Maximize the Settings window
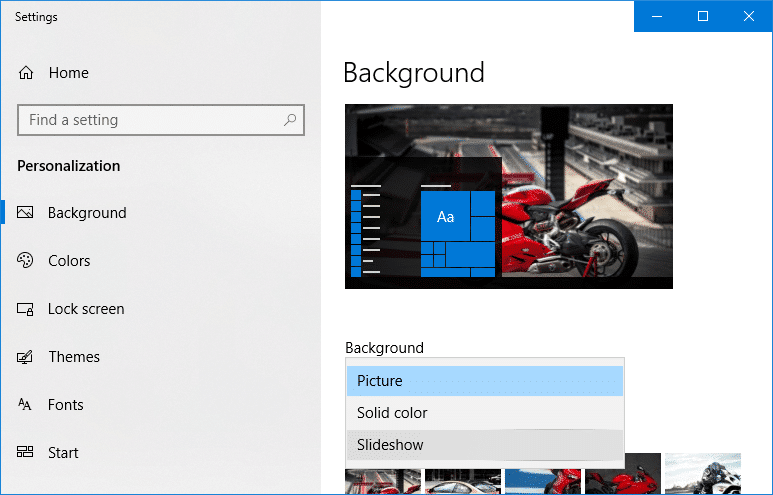This screenshot has width=773, height=495. 703,16
